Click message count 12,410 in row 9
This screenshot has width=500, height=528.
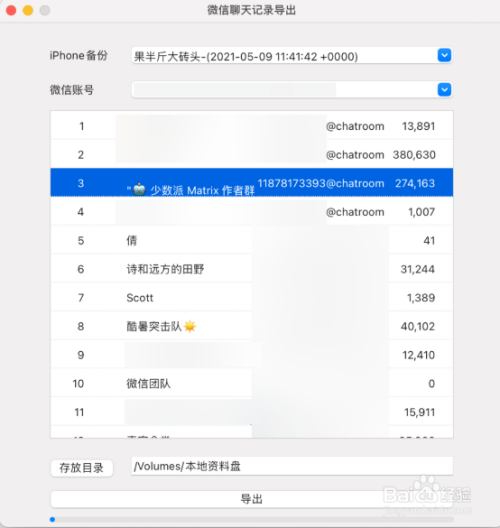[419, 355]
